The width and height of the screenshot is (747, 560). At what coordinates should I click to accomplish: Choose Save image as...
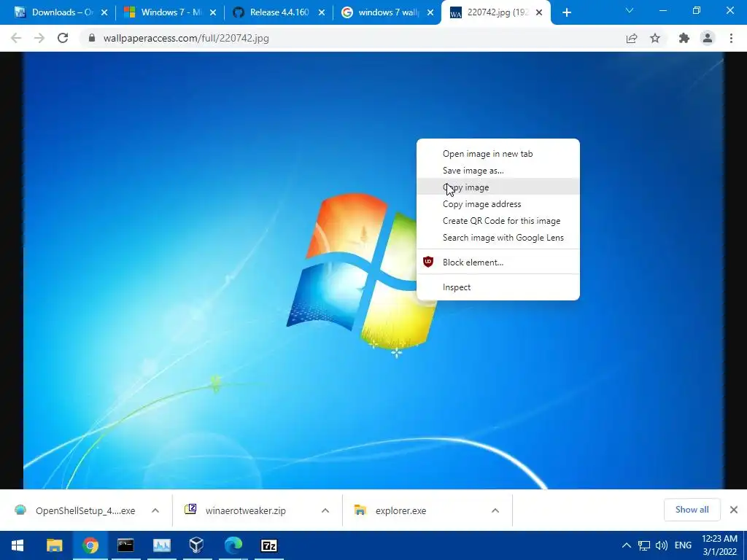pyautogui.click(x=498, y=171)
